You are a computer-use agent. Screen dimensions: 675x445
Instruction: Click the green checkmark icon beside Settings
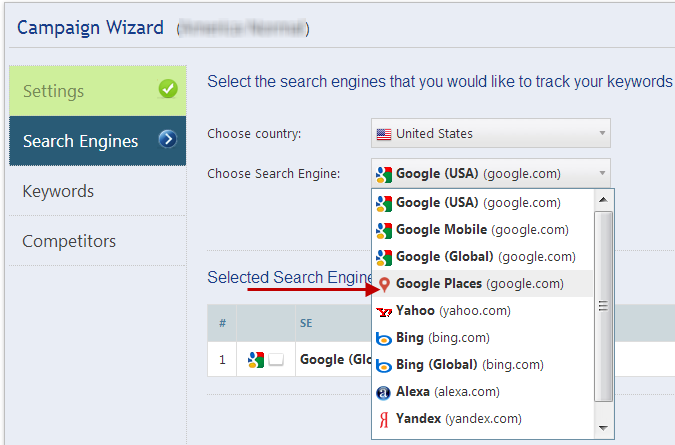click(168, 90)
